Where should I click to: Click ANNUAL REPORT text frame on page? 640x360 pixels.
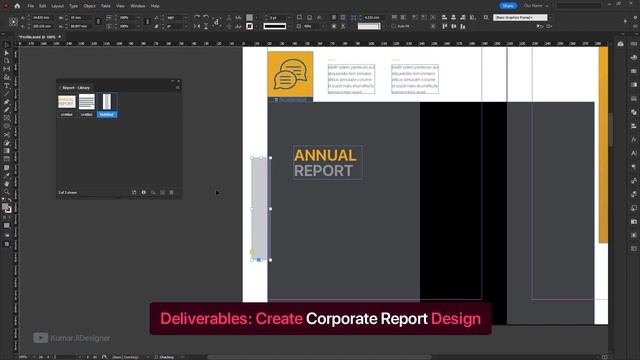coord(327,162)
